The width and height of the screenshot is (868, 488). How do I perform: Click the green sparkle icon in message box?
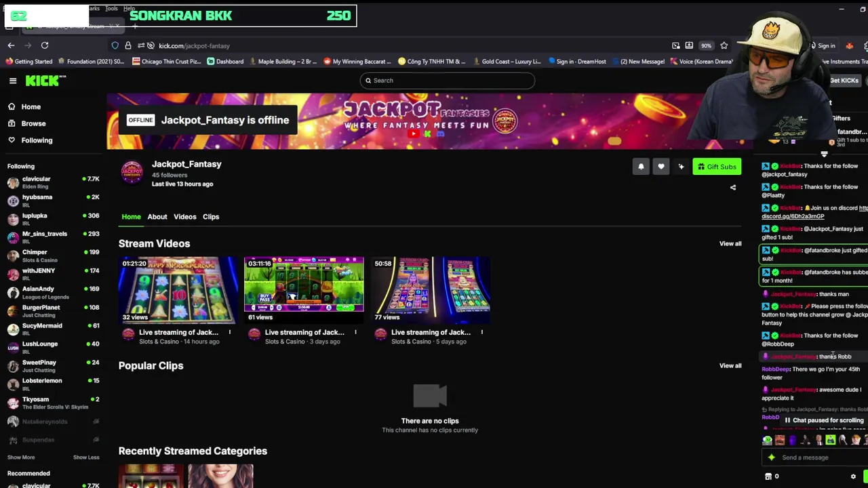point(772,457)
